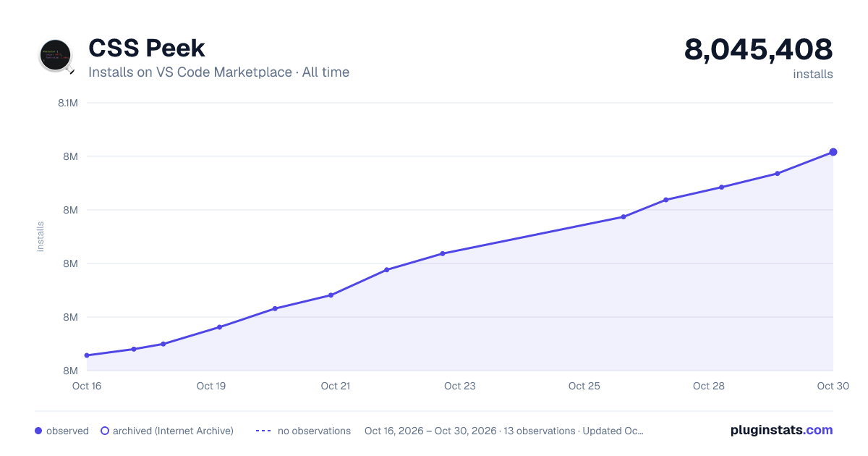The width and height of the screenshot is (868, 456).
Task: Click the hollow archived legend circle
Action: point(105,431)
